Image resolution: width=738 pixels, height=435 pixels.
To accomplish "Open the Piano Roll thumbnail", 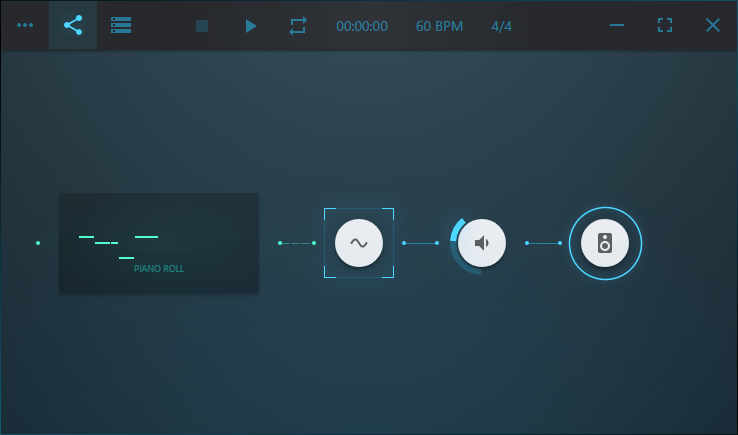I will [159, 243].
